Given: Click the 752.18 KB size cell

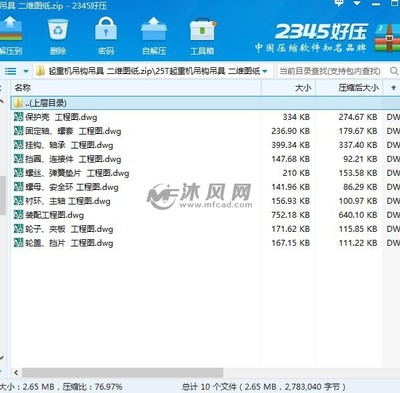Looking at the screenshot, I should click(x=291, y=215).
